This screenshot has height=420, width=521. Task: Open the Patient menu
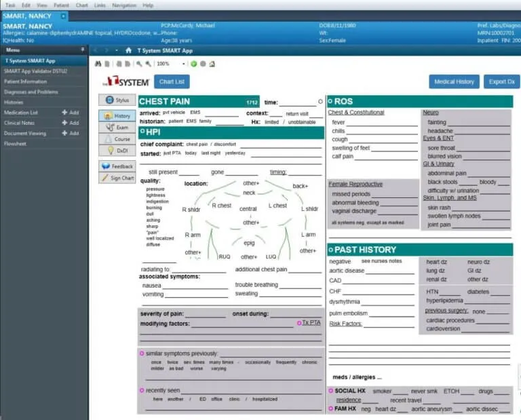[62, 5]
